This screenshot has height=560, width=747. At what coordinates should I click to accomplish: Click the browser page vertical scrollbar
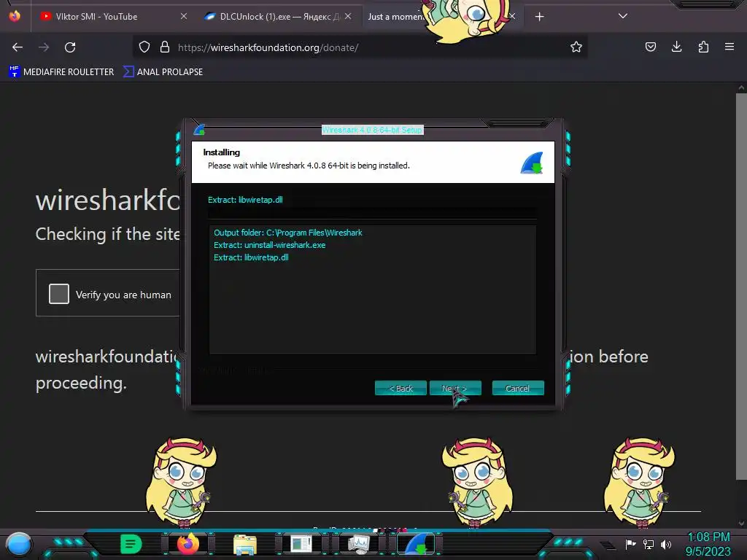741,286
